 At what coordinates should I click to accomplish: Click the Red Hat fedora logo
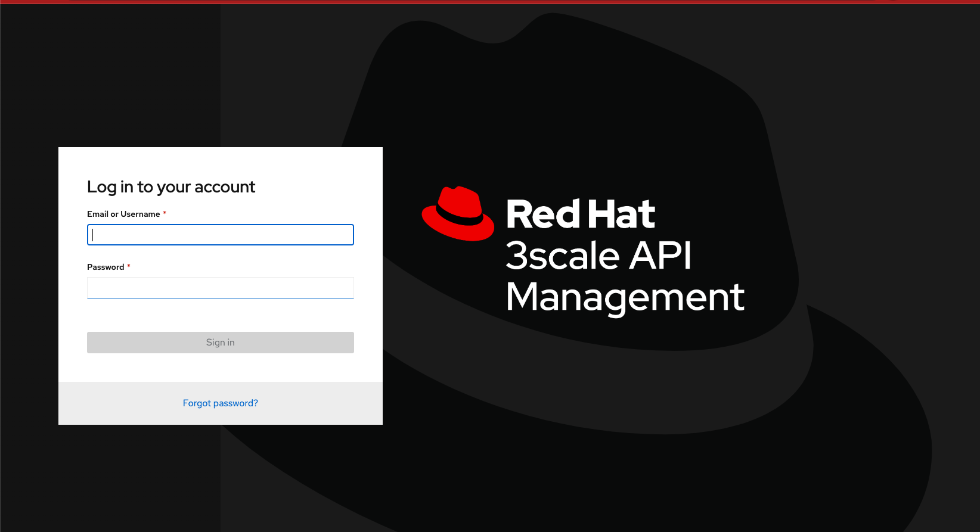click(x=458, y=214)
